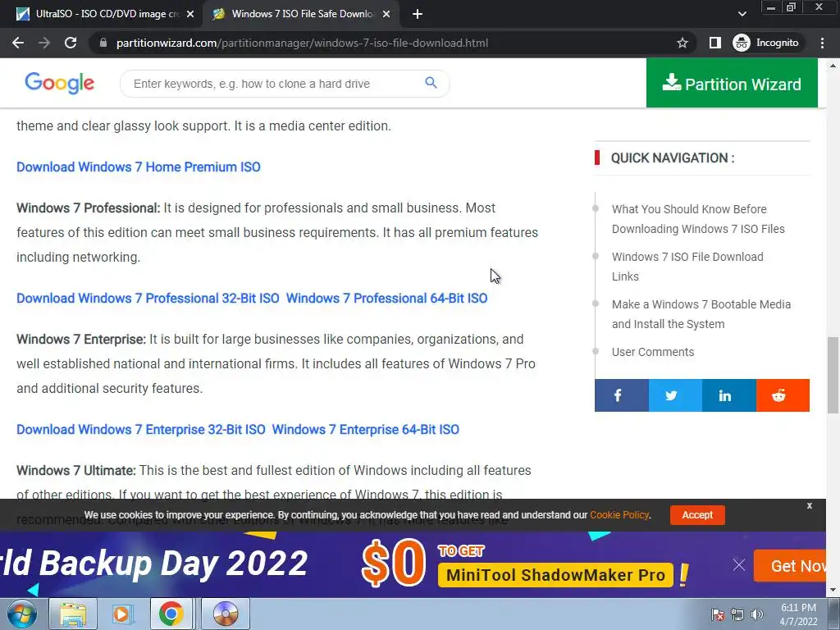Dismiss the cookie bar with its x

[x=810, y=505]
